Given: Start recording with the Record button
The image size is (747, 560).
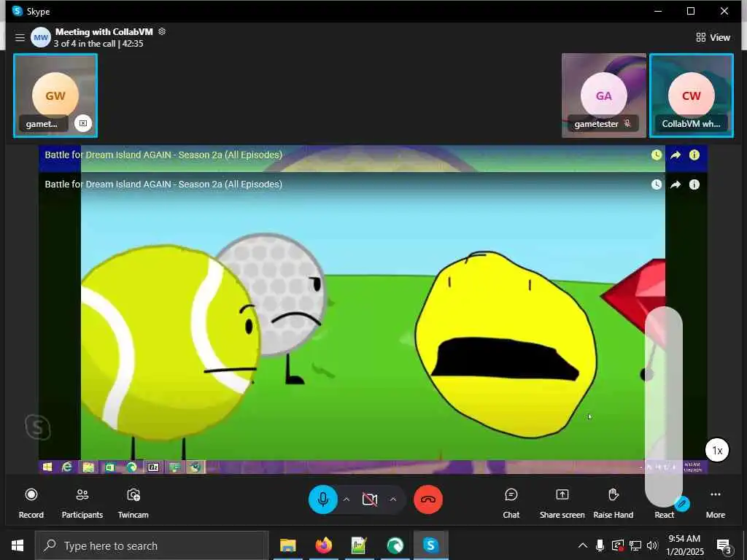Looking at the screenshot, I should [31, 502].
